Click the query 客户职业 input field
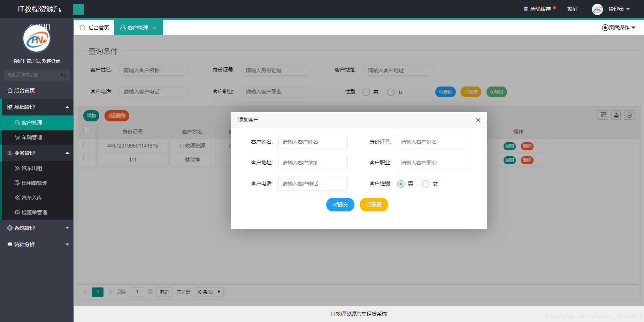The width and height of the screenshot is (644, 322). (x=276, y=92)
